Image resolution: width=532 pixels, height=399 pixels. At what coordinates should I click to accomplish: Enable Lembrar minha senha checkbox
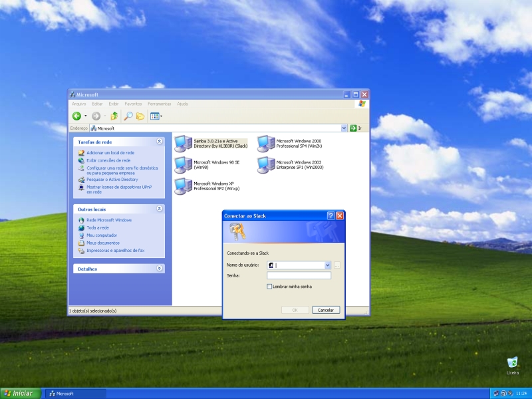(x=269, y=287)
